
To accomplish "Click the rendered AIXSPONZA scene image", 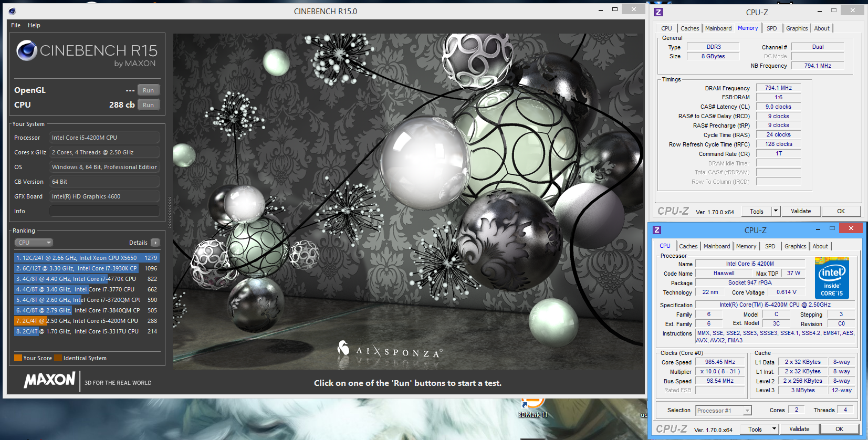I will [408, 202].
